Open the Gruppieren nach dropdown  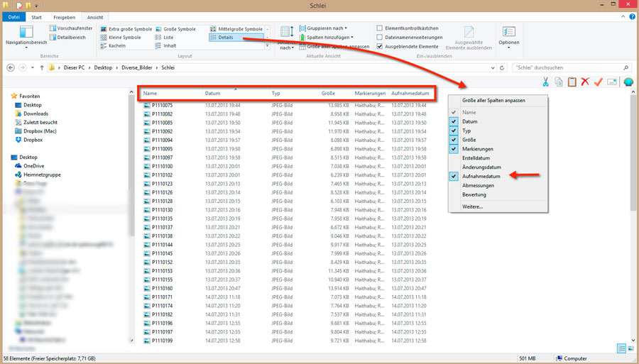click(x=327, y=28)
